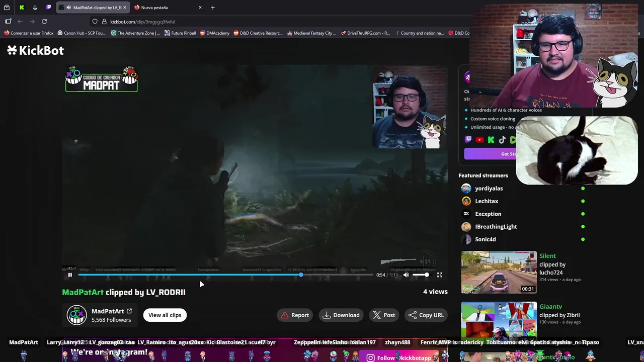Enter fullscreen mode on the video

pos(440,275)
